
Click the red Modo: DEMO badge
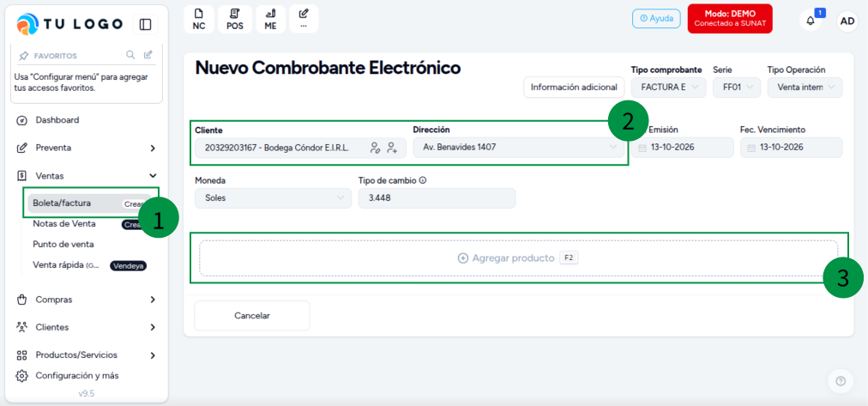coord(730,20)
